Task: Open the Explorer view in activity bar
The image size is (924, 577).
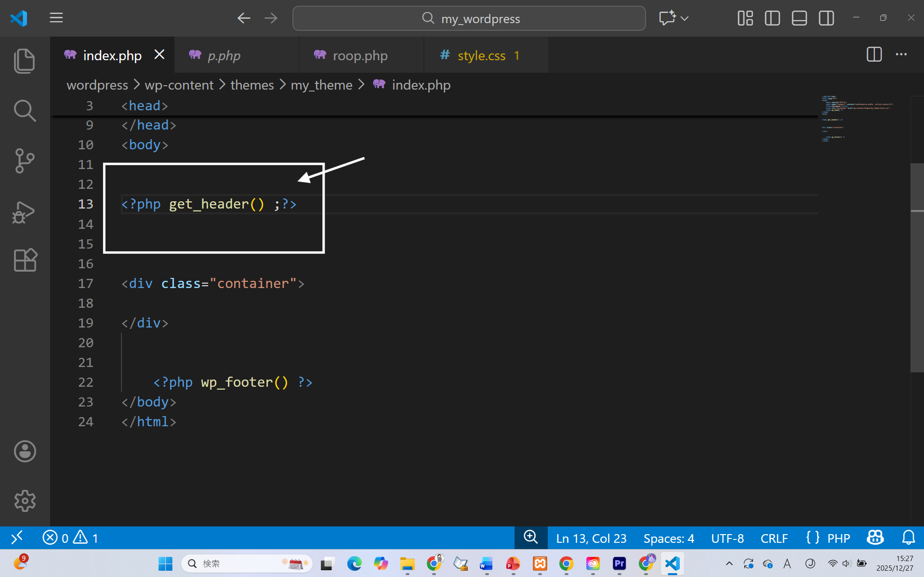Action: pos(25,61)
